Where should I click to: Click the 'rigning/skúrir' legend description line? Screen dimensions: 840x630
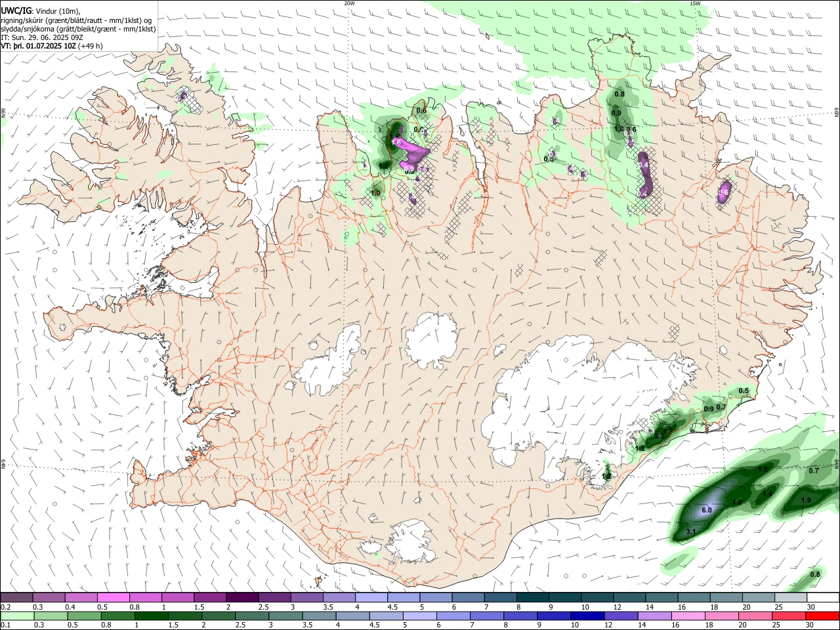coord(76,20)
